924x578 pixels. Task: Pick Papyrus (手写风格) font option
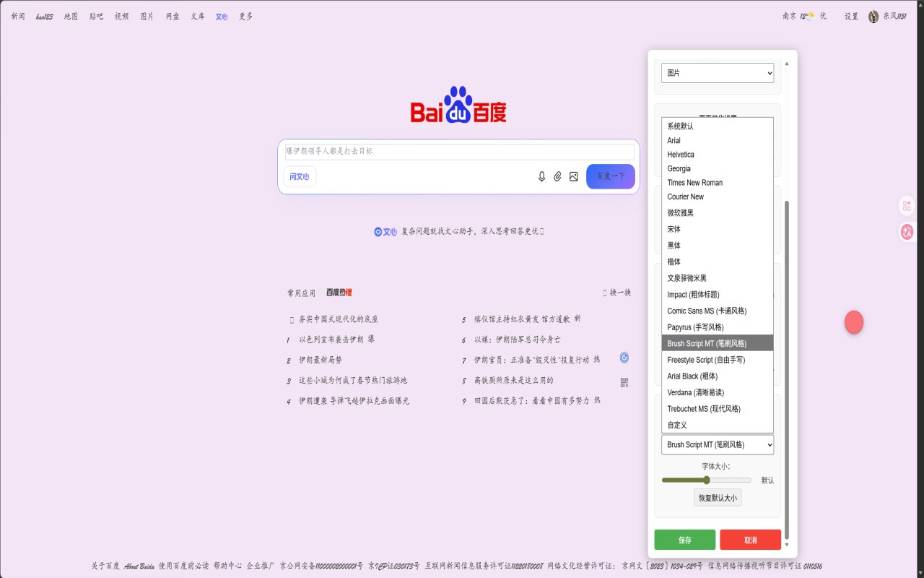(x=718, y=327)
